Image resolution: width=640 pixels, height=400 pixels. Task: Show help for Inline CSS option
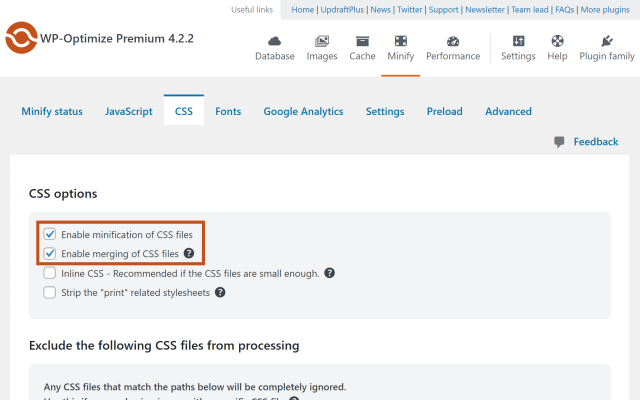329,273
